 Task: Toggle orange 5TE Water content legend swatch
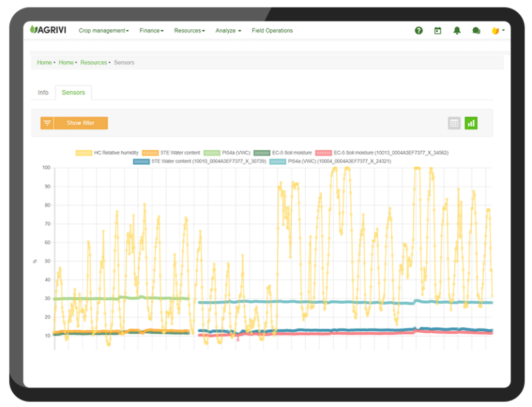150,153
